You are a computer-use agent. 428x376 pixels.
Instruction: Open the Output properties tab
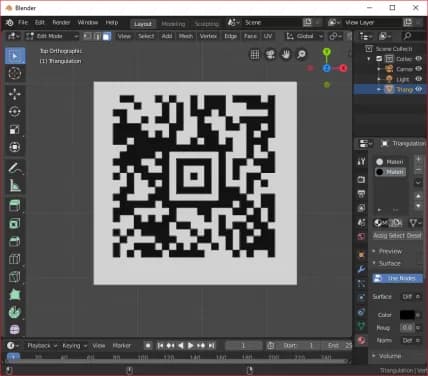(x=361, y=194)
